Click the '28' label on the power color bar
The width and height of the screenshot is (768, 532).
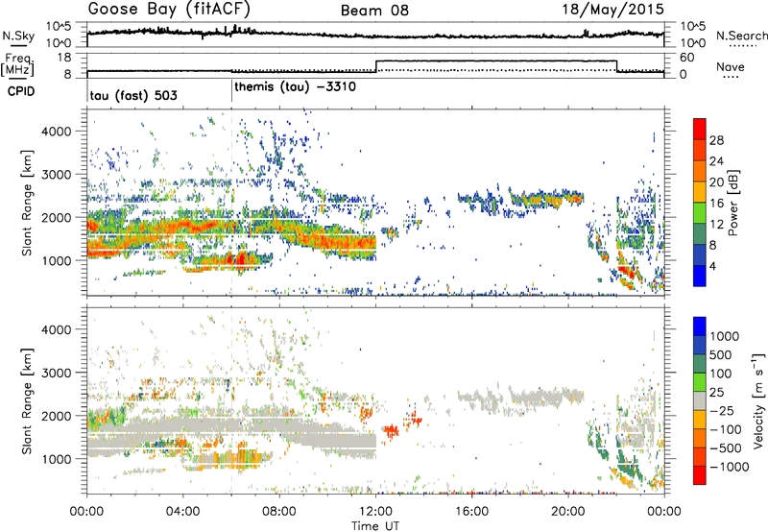[716, 140]
